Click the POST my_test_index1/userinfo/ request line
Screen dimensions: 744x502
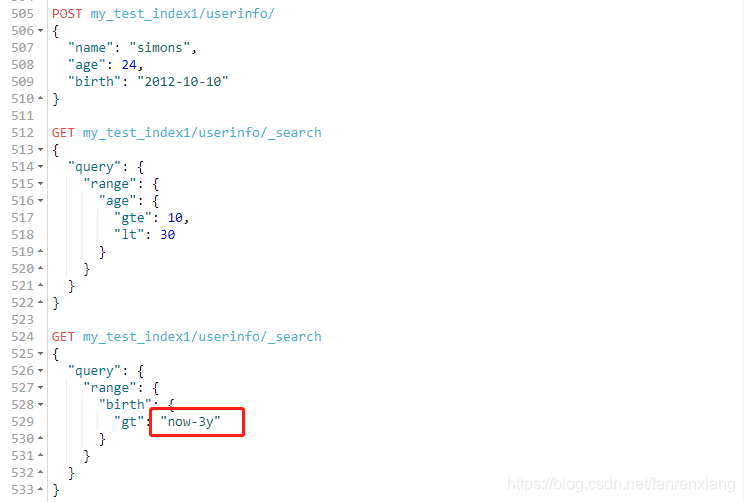163,14
